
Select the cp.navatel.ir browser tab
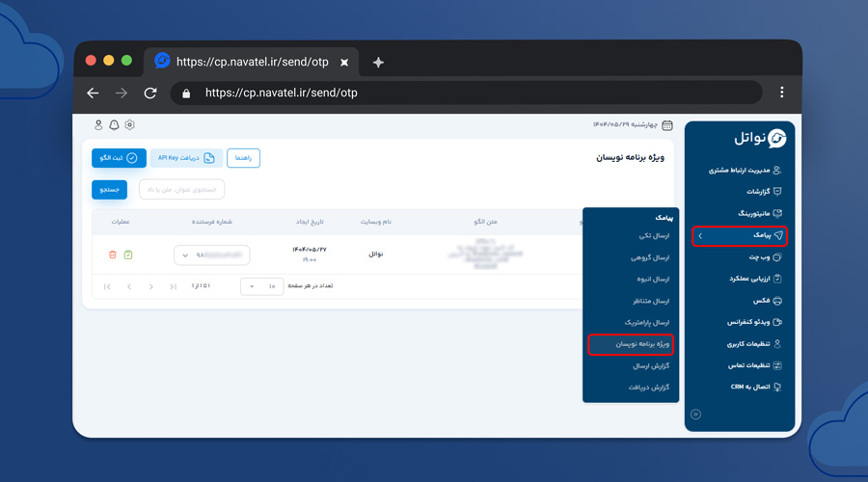(x=252, y=62)
